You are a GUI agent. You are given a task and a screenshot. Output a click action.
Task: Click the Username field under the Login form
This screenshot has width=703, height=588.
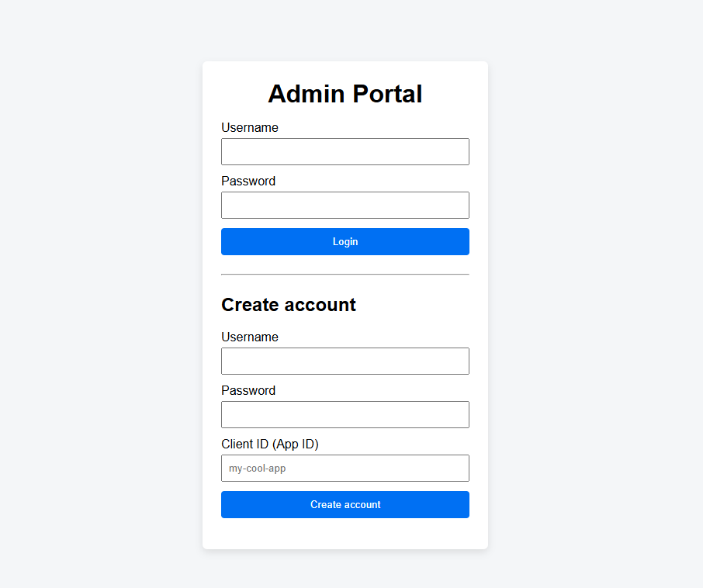pyautogui.click(x=345, y=151)
